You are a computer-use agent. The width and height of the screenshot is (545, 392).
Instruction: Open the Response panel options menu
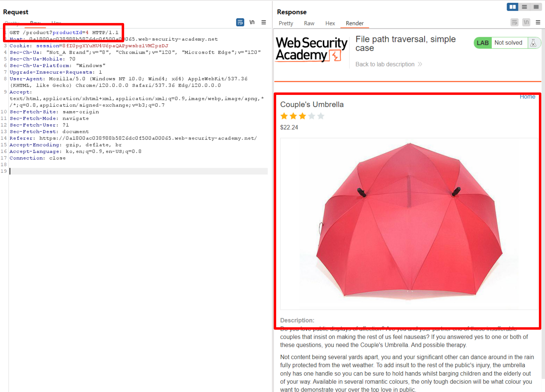[538, 22]
